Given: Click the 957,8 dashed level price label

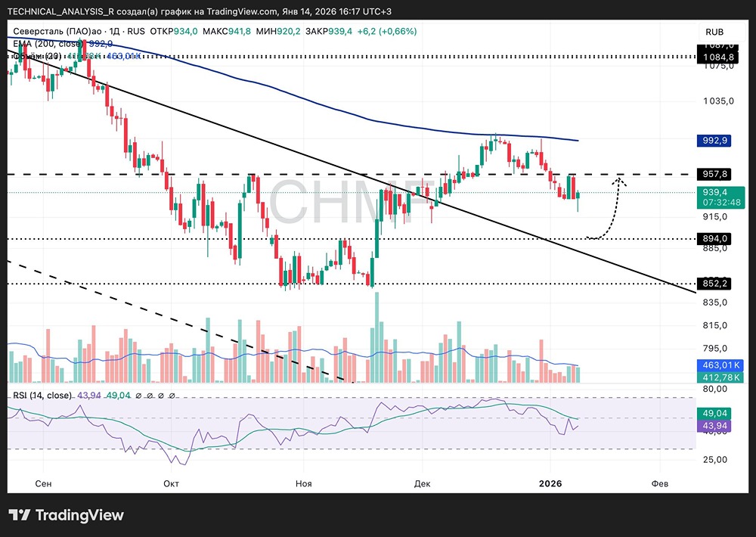Looking at the screenshot, I should tap(714, 174).
